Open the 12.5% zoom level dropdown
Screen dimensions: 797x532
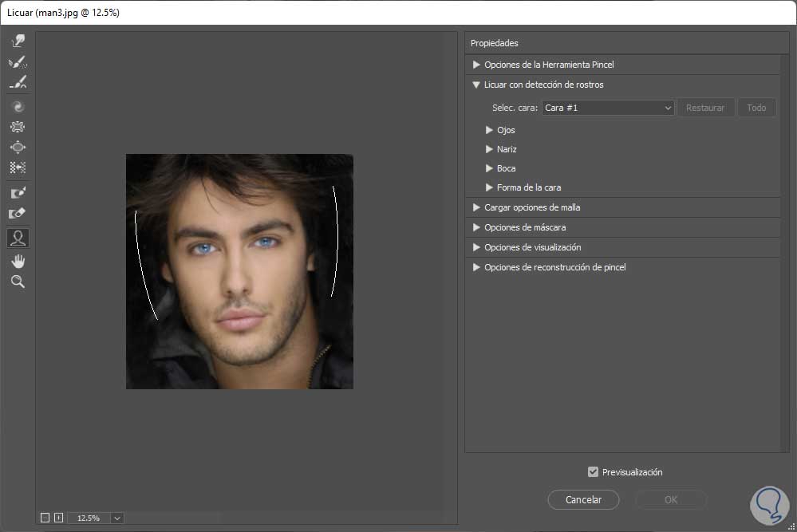117,518
